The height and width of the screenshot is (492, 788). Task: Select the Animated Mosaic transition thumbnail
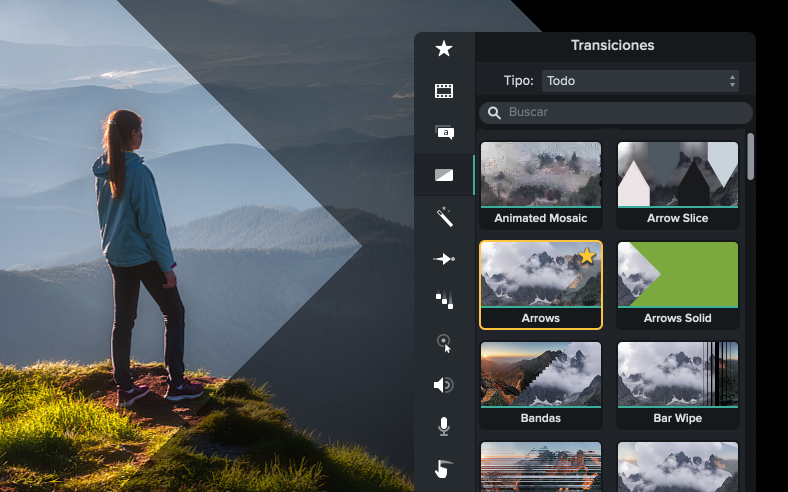pos(541,174)
